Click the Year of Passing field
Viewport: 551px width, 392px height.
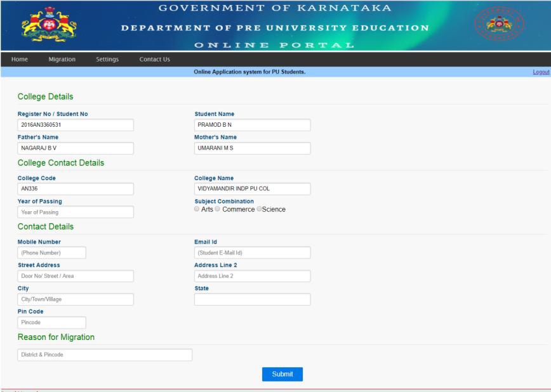point(76,212)
